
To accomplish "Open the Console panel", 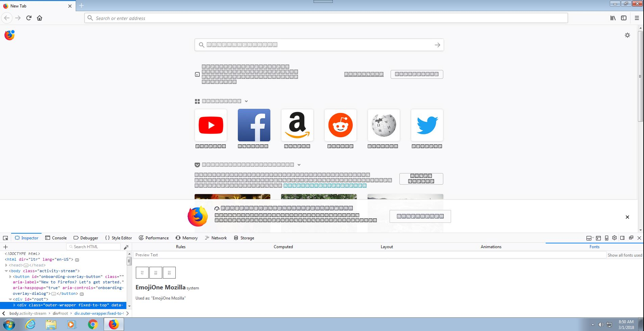I will 56,238.
